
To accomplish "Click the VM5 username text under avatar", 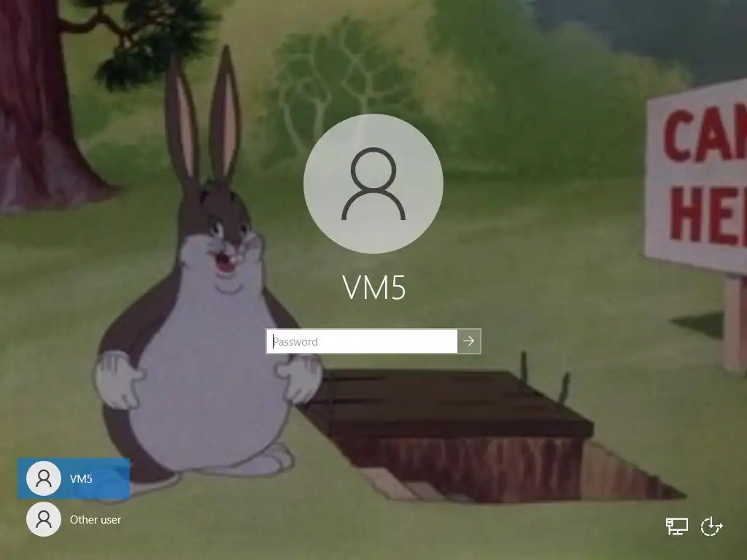I will click(x=374, y=287).
